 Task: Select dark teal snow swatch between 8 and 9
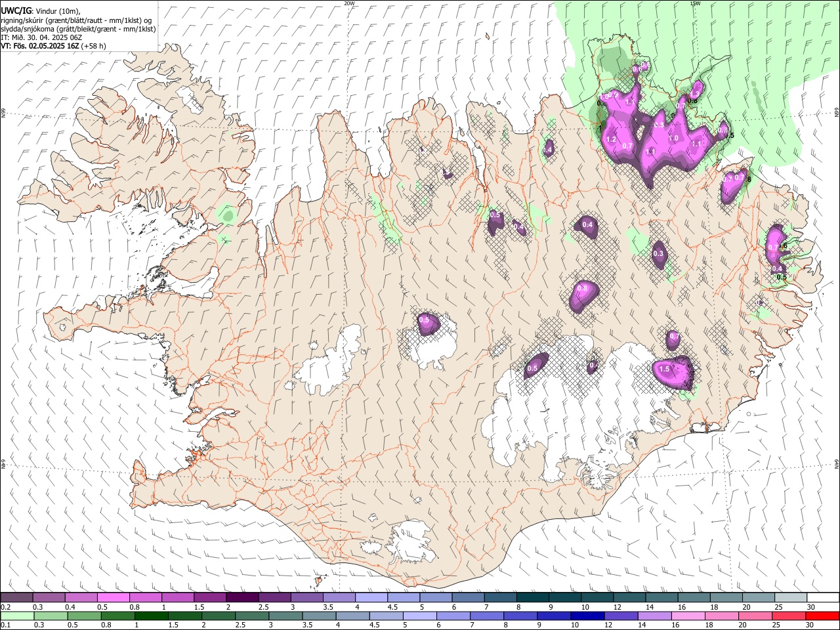pos(533,598)
